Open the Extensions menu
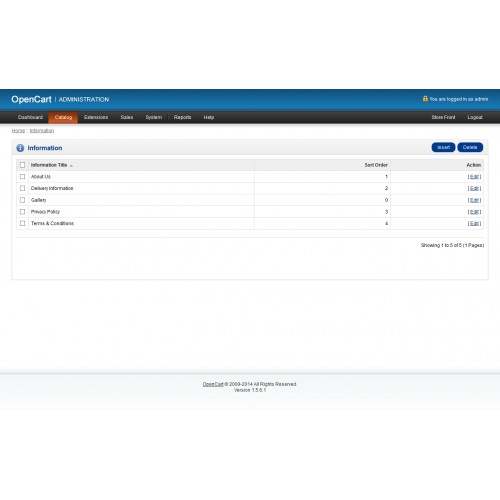Screen dimensions: 500x500 click(96, 117)
